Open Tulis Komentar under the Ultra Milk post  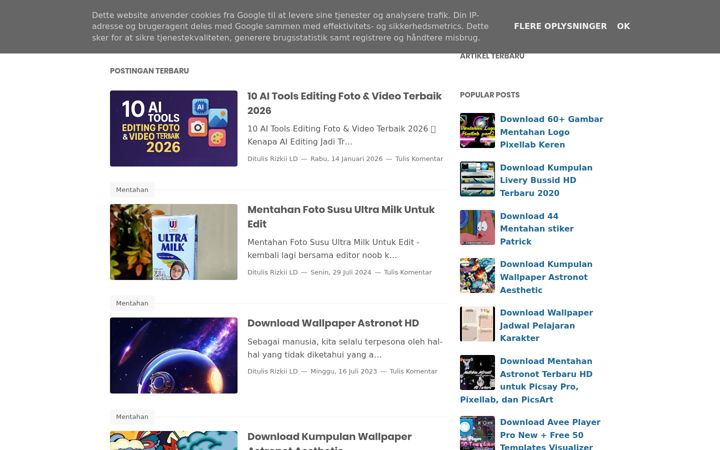point(408,272)
